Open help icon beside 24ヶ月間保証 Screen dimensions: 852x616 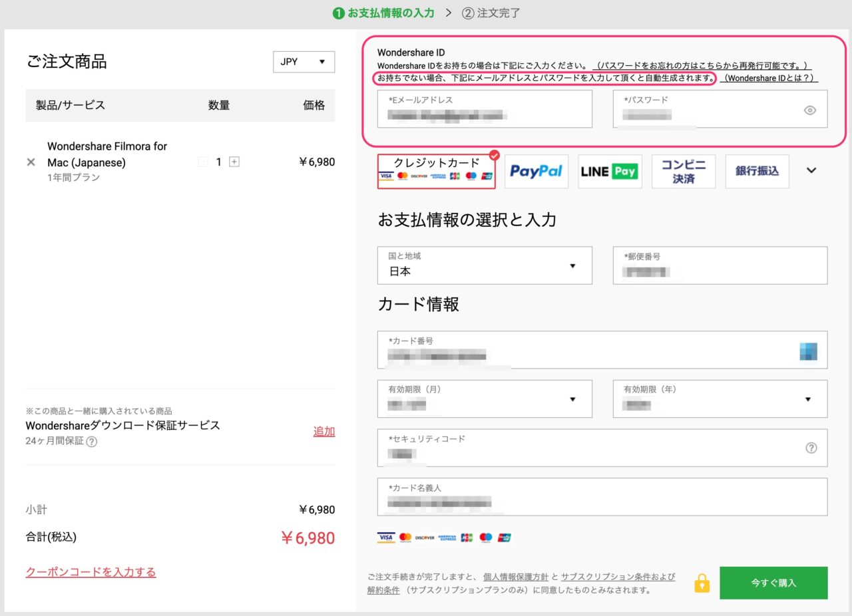tap(92, 442)
